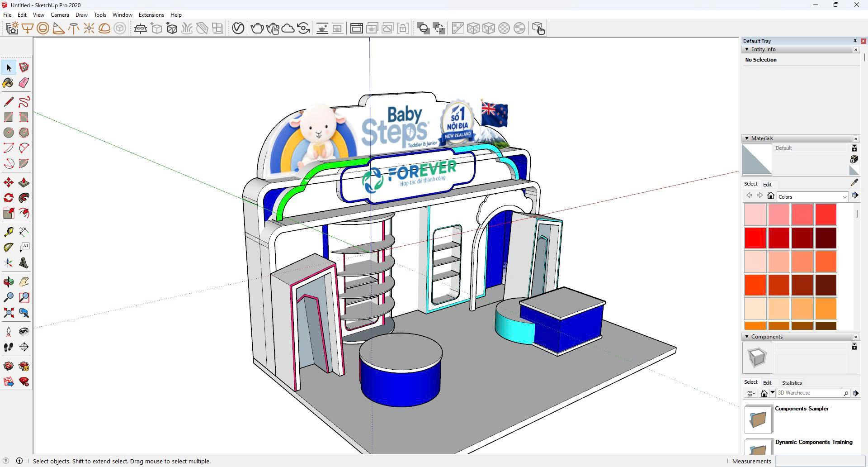Toggle the Default Tray auto-hide pin

click(x=855, y=41)
